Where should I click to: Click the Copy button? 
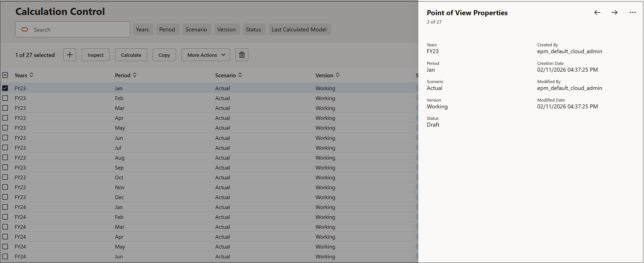(x=164, y=55)
